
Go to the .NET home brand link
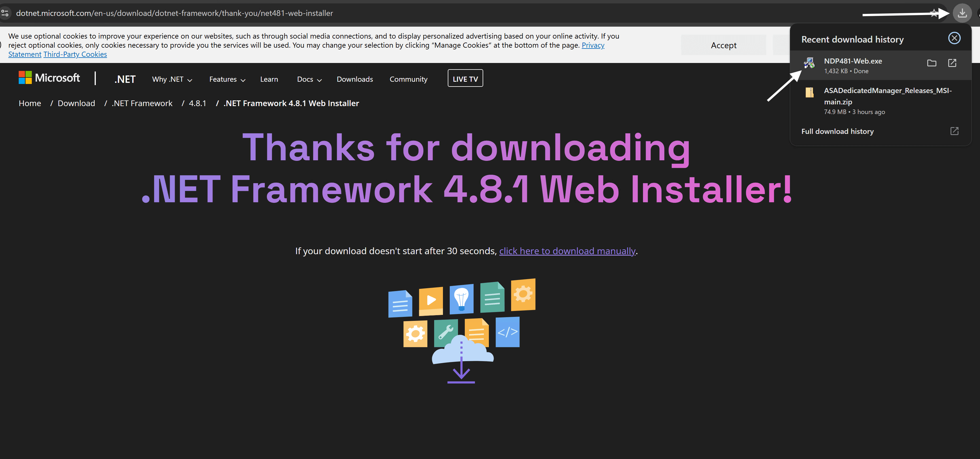(x=125, y=79)
